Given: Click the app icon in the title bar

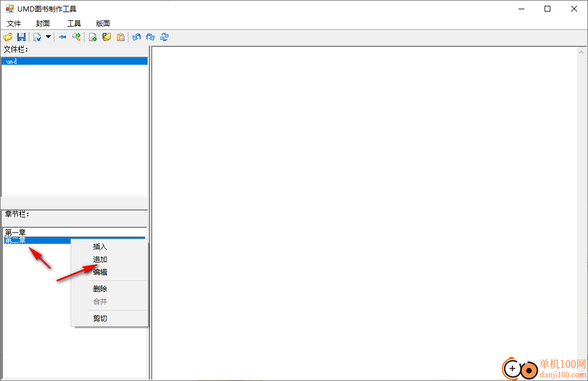Looking at the screenshot, I should (9, 9).
